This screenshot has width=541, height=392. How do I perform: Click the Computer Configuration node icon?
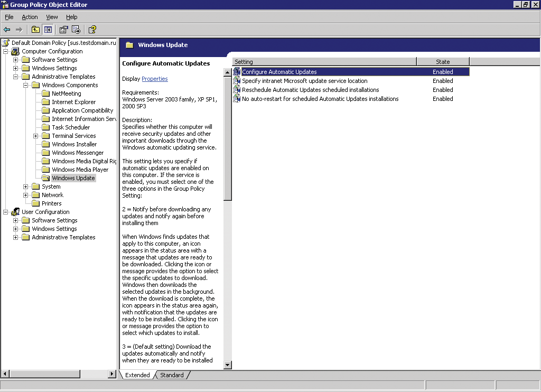click(x=15, y=51)
